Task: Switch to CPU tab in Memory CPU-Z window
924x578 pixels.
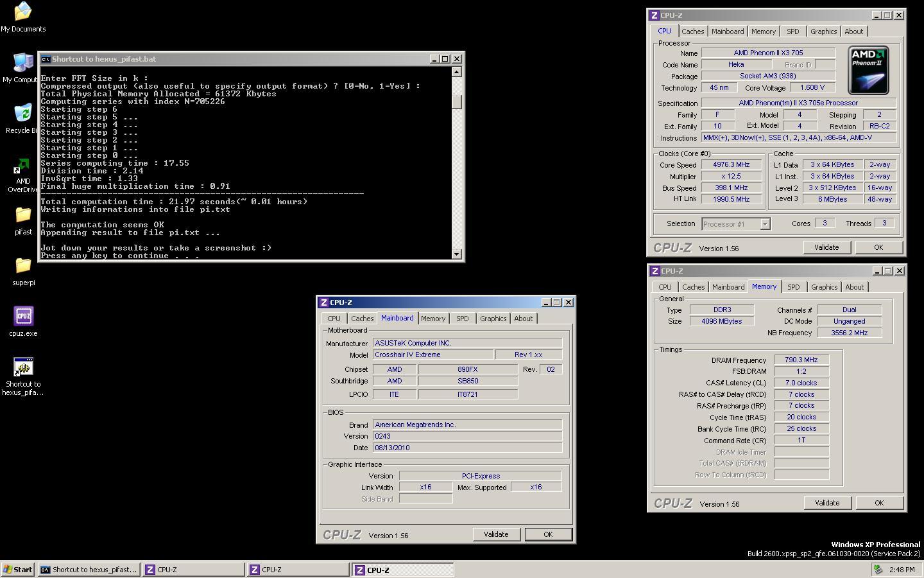Action: coord(665,287)
